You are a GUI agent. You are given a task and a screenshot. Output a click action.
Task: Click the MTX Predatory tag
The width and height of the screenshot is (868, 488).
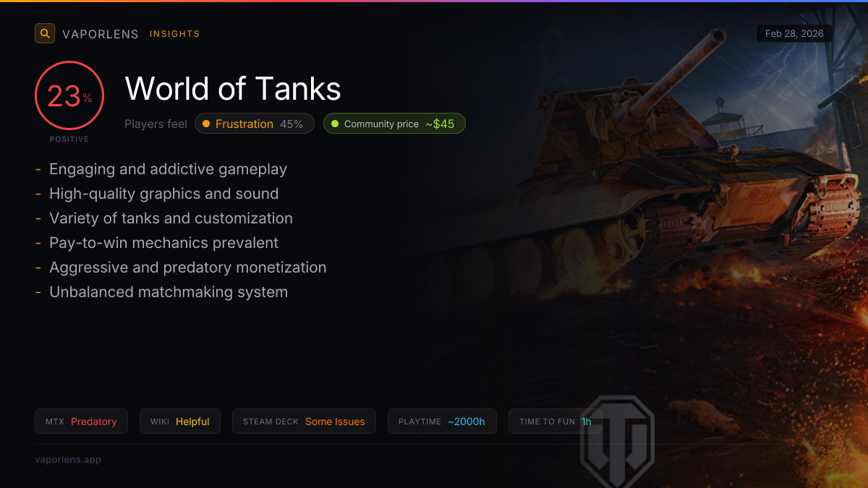81,421
